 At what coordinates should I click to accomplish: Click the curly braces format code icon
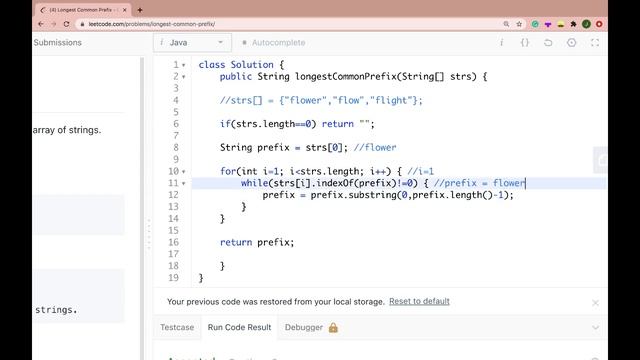click(x=525, y=42)
